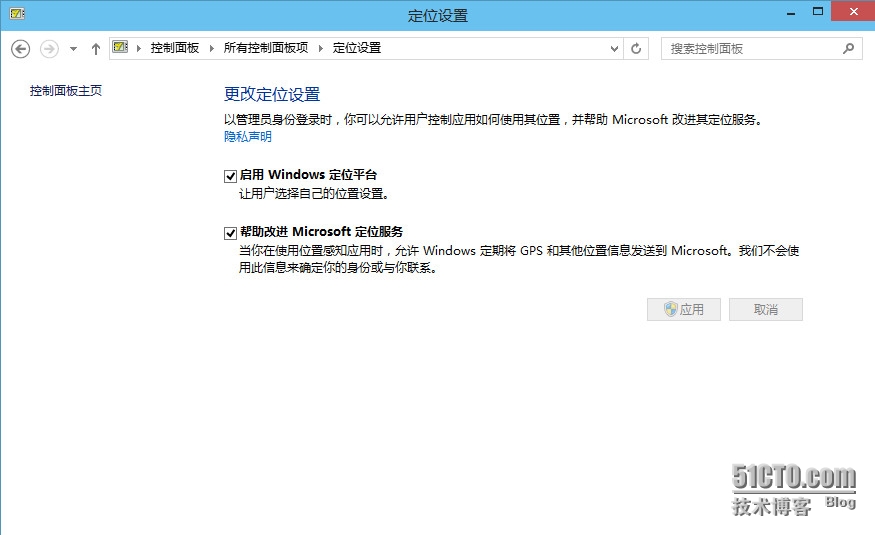This screenshot has width=875, height=535.
Task: Uncheck 启用 Windows 定位平台 checkbox
Action: (230, 176)
